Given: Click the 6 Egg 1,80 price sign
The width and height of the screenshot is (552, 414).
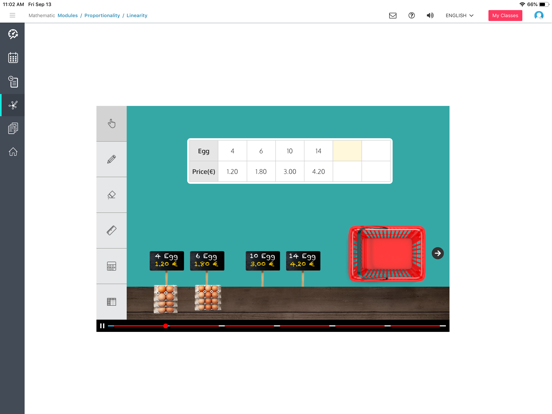Looking at the screenshot, I should 207,261.
